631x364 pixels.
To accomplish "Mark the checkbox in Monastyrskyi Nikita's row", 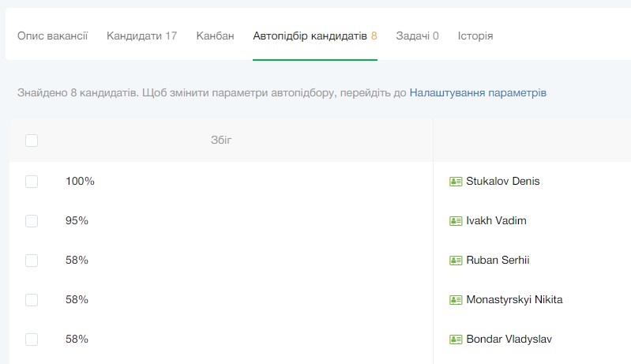I will point(32,300).
